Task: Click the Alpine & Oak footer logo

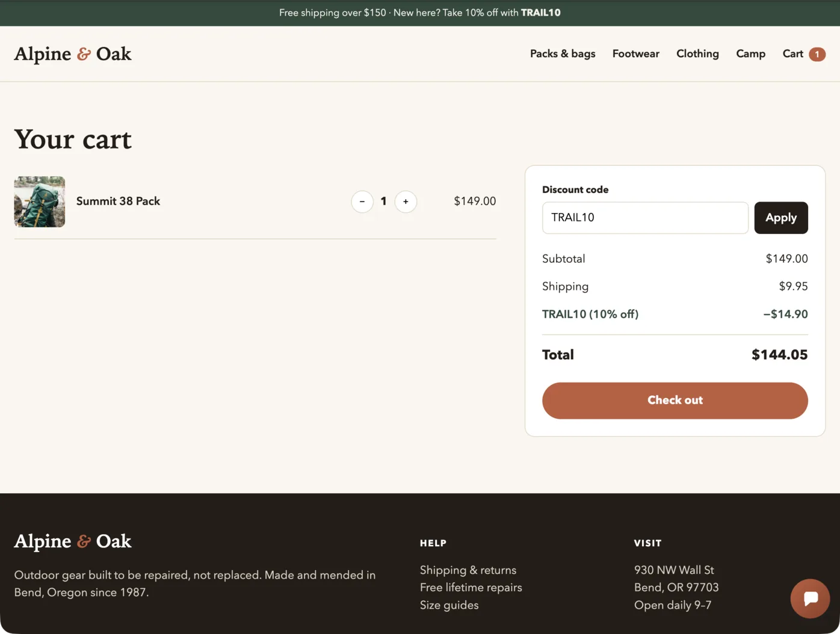Action: [73, 541]
